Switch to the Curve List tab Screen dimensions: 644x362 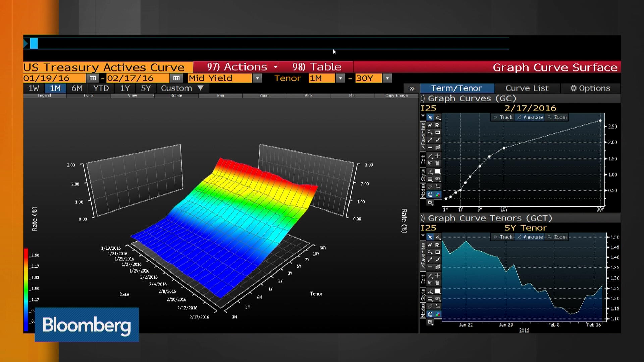527,88
